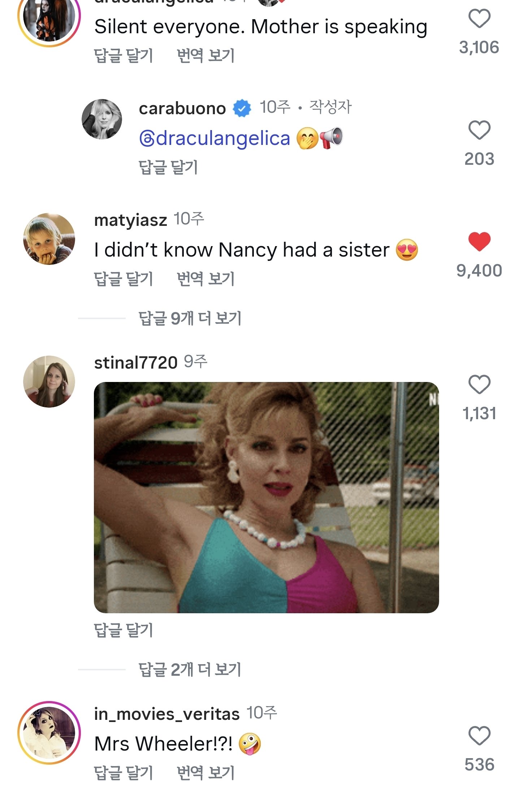Image resolution: width=520 pixels, height=812 pixels.
Task: Tap the verified badge beside carabuono
Action: (242, 108)
